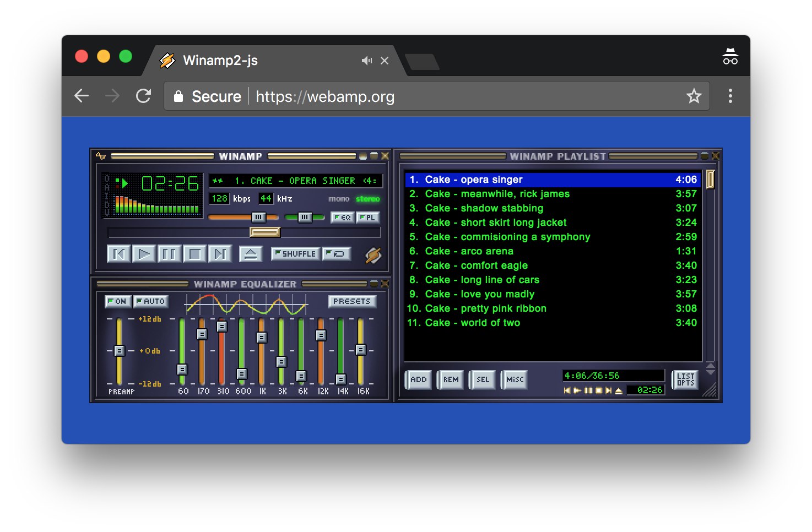812x532 pixels.
Task: Select track 'Cake - long line of cars'
Action: (553, 280)
